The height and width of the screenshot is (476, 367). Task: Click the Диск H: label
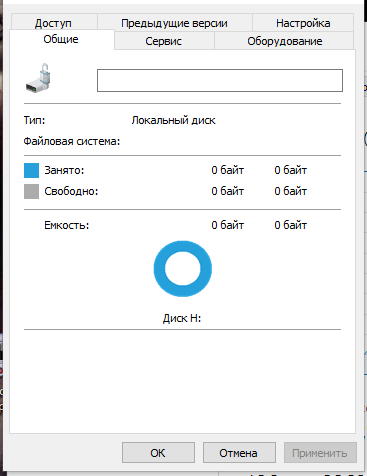pyautogui.click(x=182, y=318)
